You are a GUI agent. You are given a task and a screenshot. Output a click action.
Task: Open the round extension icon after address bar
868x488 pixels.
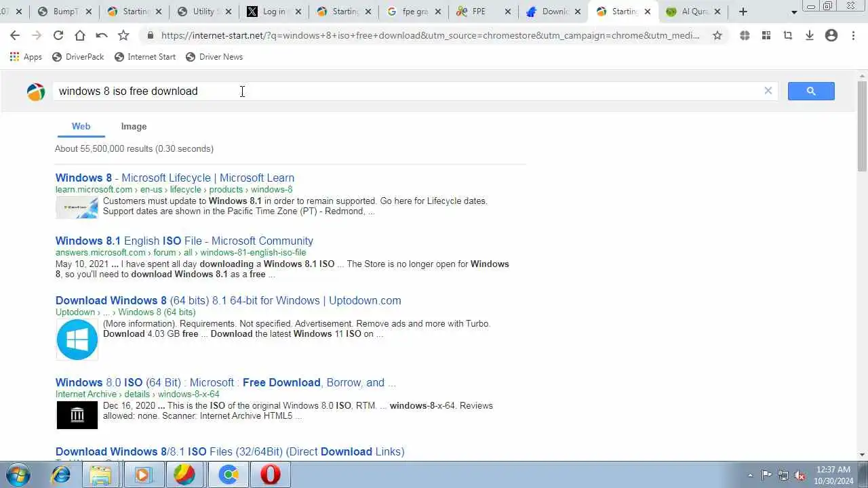coord(745,36)
